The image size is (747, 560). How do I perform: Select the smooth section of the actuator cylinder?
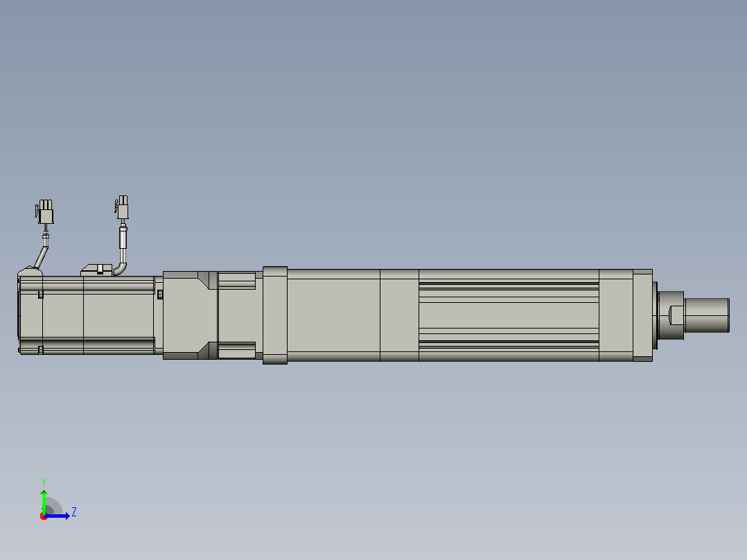tap(333, 315)
